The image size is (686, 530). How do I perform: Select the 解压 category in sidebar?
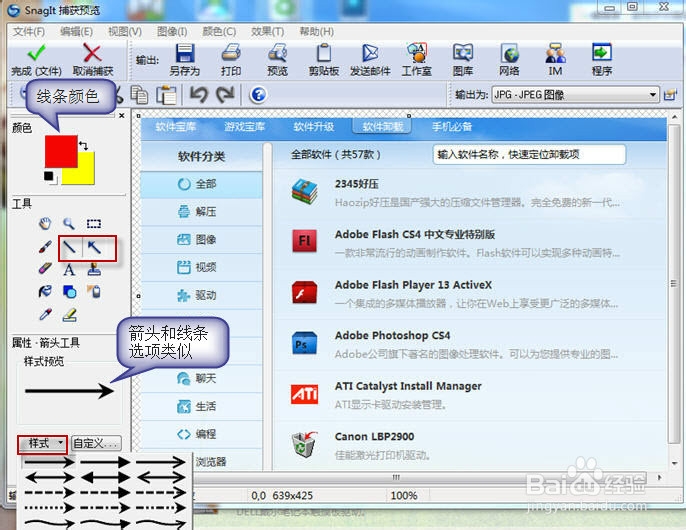point(202,212)
